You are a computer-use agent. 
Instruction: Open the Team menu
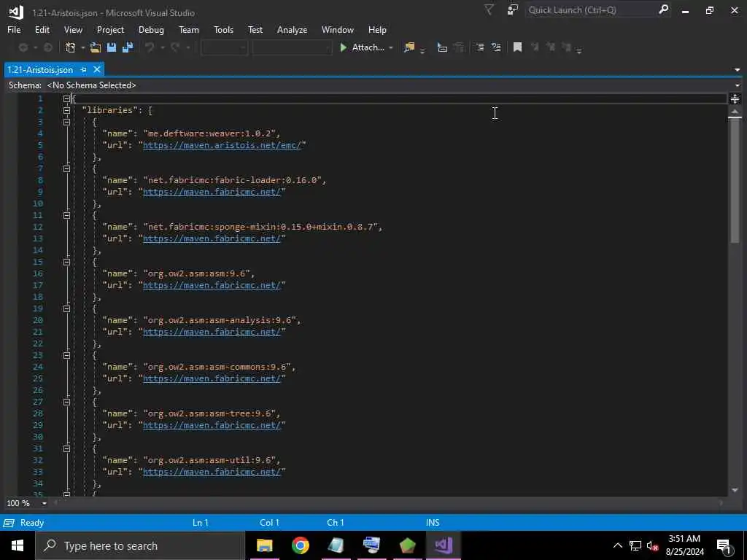189,29
